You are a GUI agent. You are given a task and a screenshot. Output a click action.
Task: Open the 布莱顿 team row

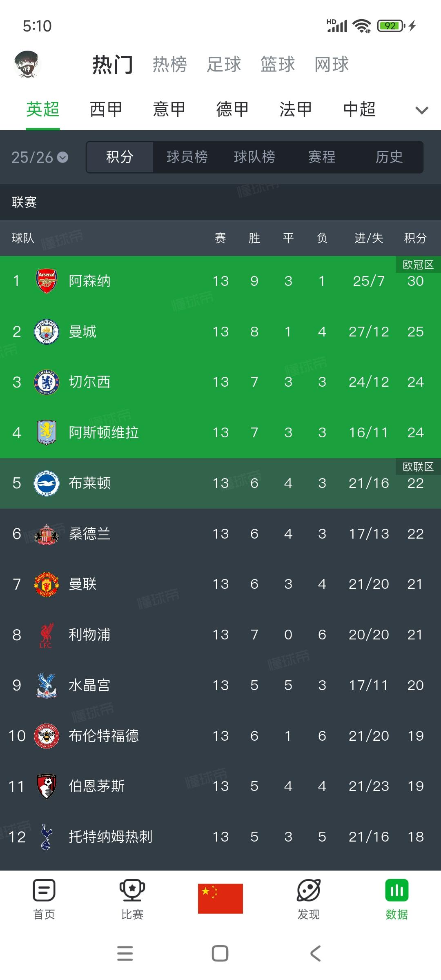pyautogui.click(x=220, y=483)
